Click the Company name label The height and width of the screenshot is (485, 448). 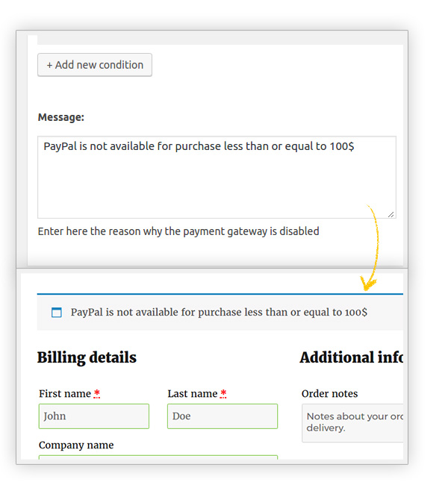point(76,445)
